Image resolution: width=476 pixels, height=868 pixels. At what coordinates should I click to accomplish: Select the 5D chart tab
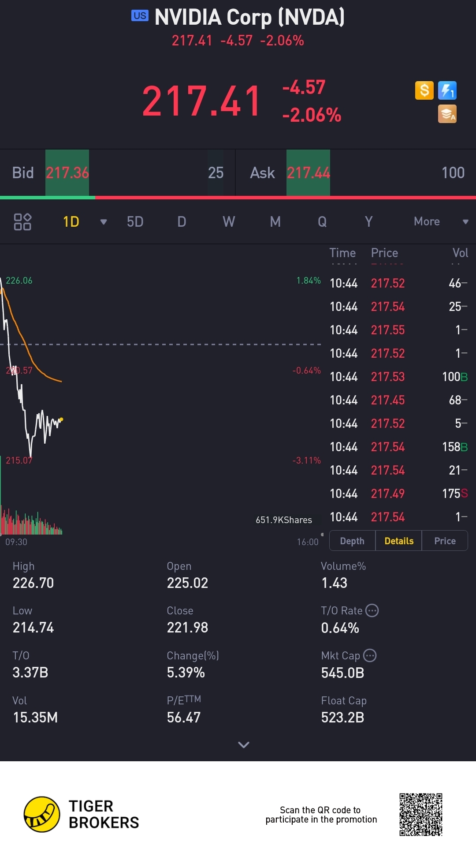(135, 221)
